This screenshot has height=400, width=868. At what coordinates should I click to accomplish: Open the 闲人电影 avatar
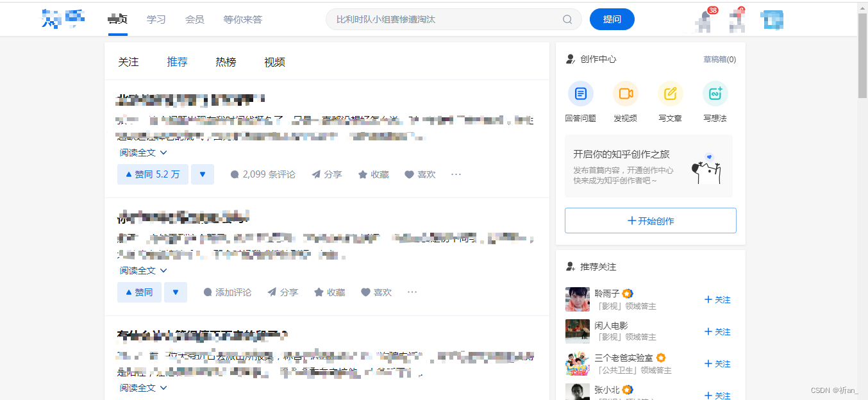pyautogui.click(x=578, y=331)
